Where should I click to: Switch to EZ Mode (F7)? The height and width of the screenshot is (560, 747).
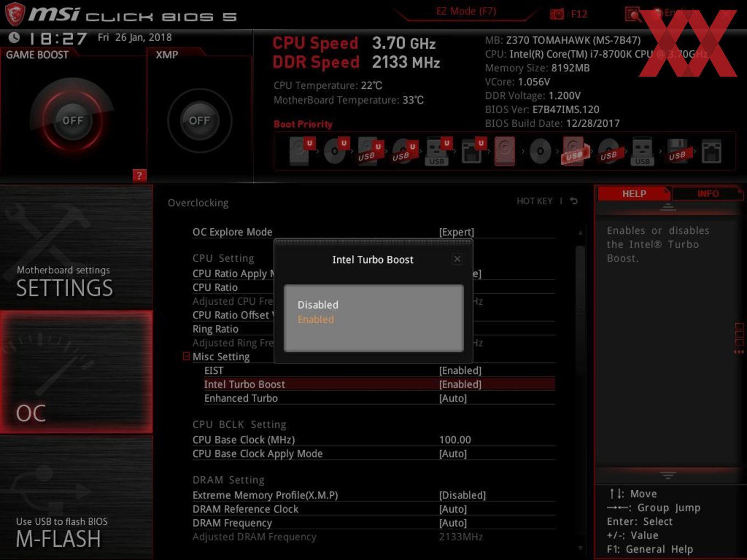tap(466, 12)
